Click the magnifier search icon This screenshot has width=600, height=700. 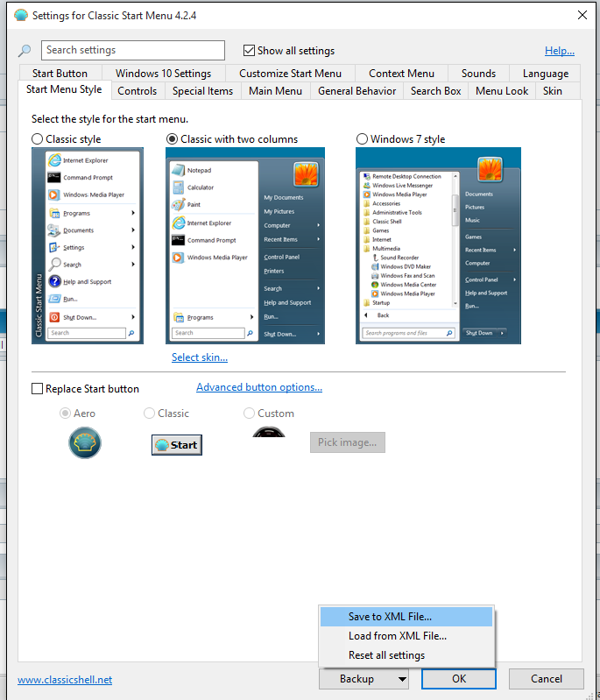point(25,51)
